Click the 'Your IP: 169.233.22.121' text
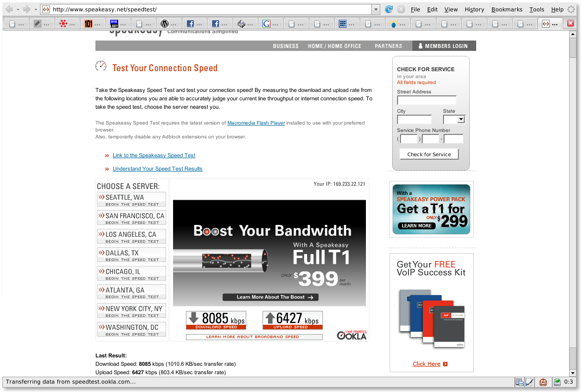 (x=339, y=184)
